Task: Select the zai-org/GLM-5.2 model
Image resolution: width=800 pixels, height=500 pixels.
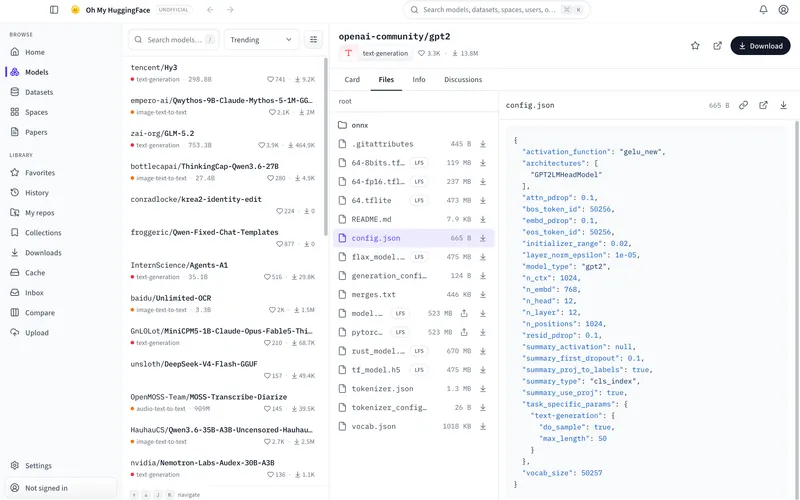Action: click(x=223, y=139)
